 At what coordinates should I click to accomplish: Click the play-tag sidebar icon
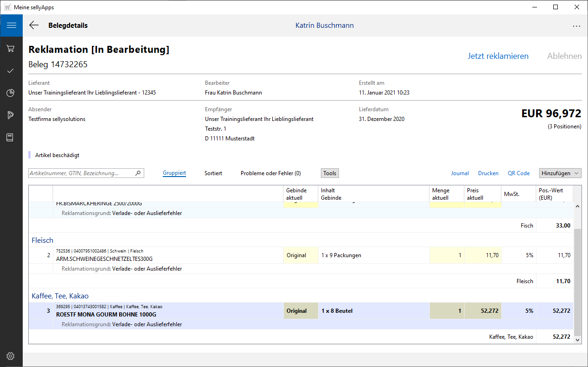11,115
